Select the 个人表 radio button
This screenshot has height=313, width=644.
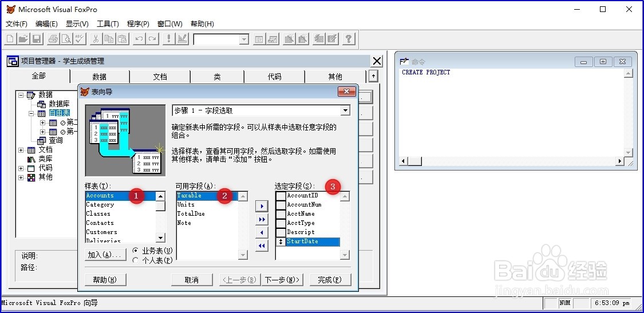[136, 260]
